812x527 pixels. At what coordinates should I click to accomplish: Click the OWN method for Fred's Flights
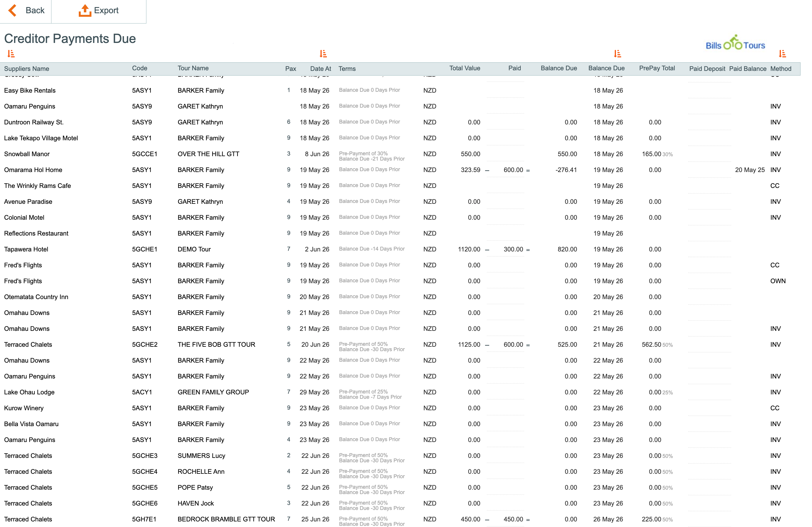click(778, 281)
